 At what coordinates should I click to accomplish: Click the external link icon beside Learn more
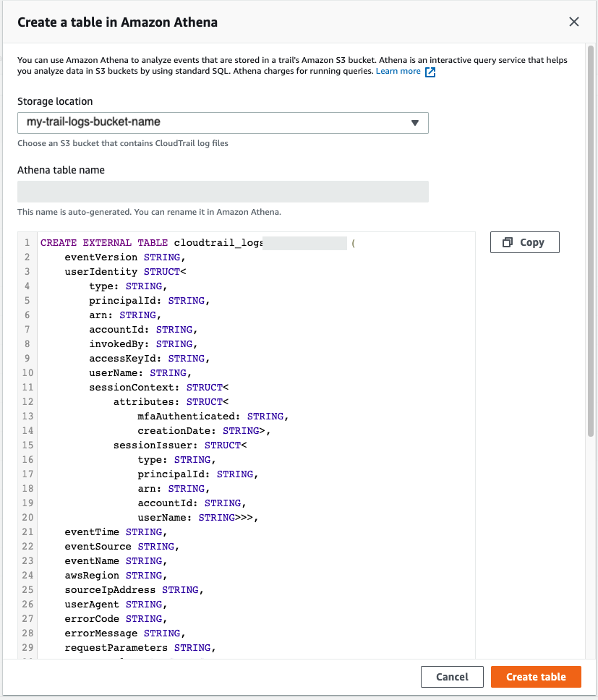coord(430,72)
